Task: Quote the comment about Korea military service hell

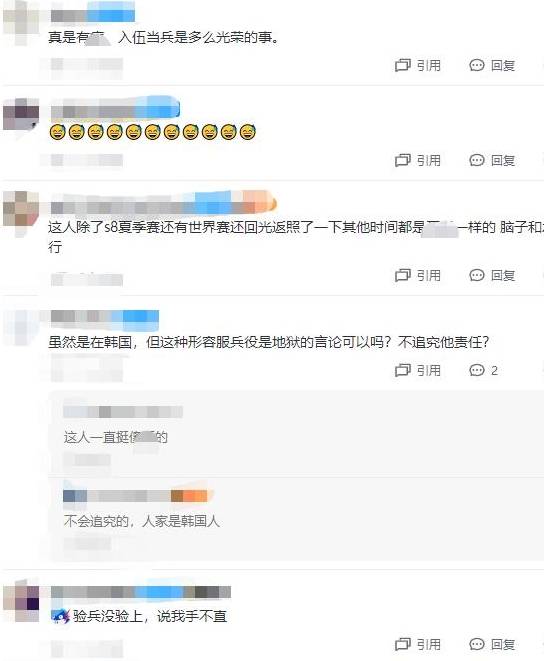Action: click(417, 370)
